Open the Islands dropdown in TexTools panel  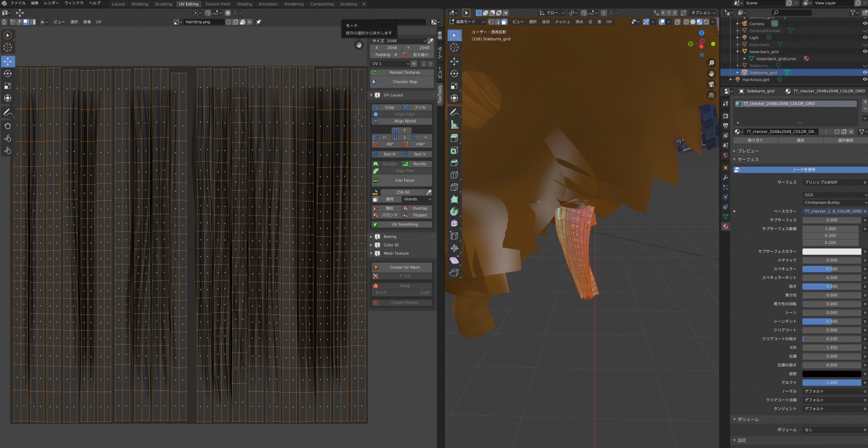click(417, 199)
